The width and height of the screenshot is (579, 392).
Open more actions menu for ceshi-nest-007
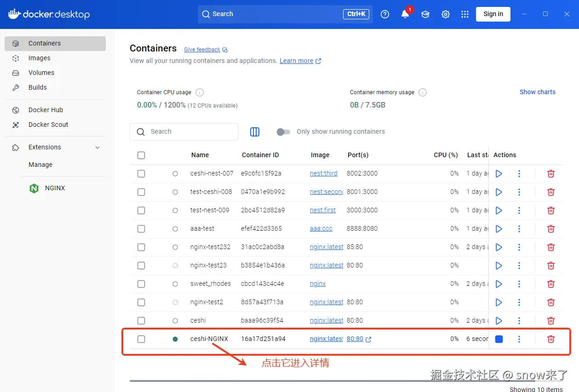pos(519,174)
